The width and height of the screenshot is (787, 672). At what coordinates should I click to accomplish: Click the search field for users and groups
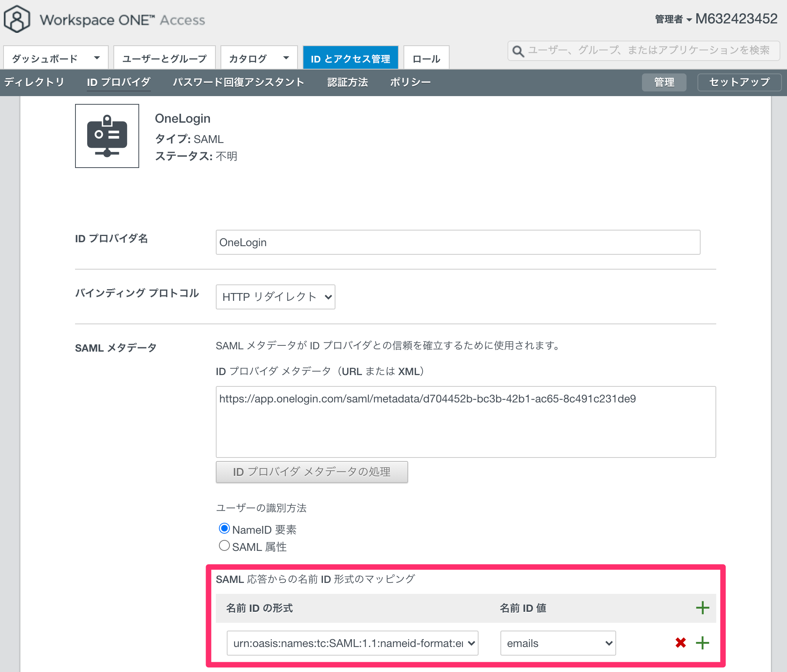tap(644, 51)
